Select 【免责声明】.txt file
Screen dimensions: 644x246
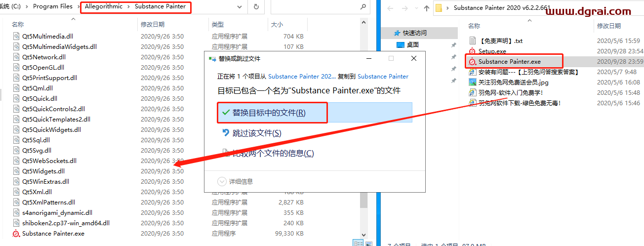coord(500,41)
